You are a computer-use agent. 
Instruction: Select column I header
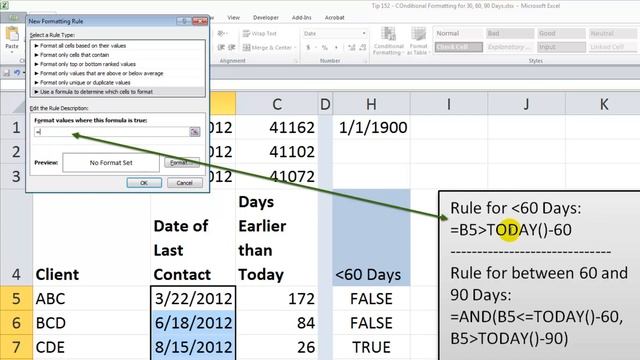(449, 104)
